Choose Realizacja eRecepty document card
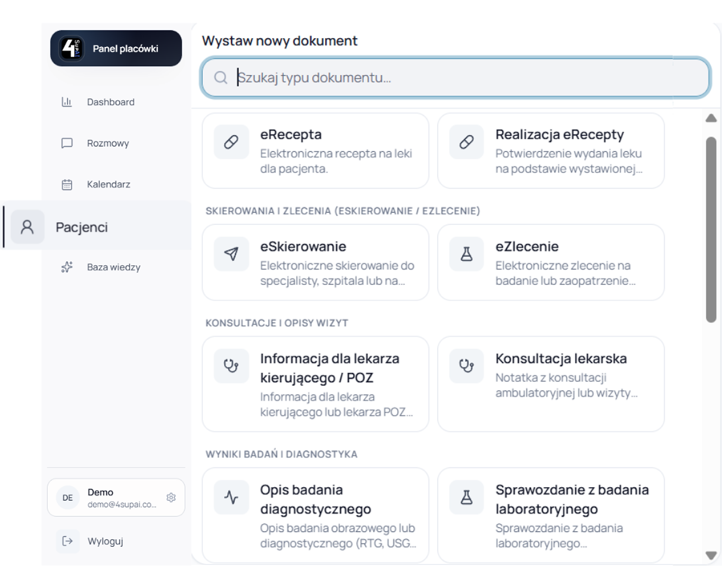The height and width of the screenshot is (588, 722). click(x=551, y=151)
